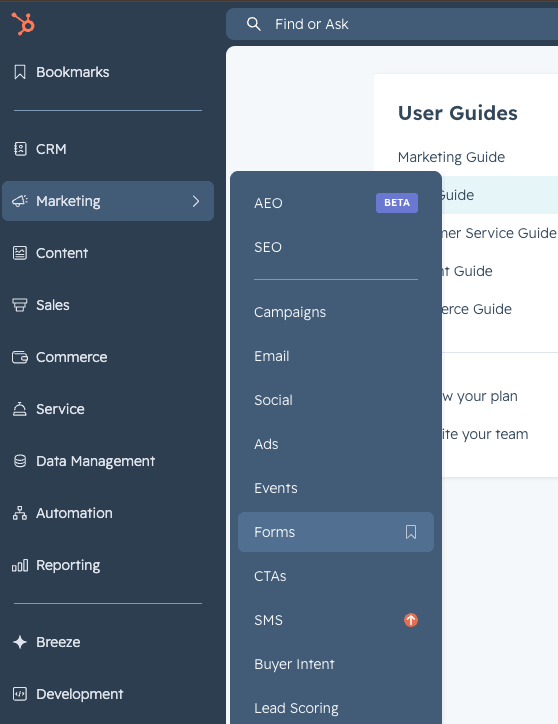The width and height of the screenshot is (558, 724).
Task: Click the Sales funnel icon
Action: pyautogui.click(x=20, y=305)
